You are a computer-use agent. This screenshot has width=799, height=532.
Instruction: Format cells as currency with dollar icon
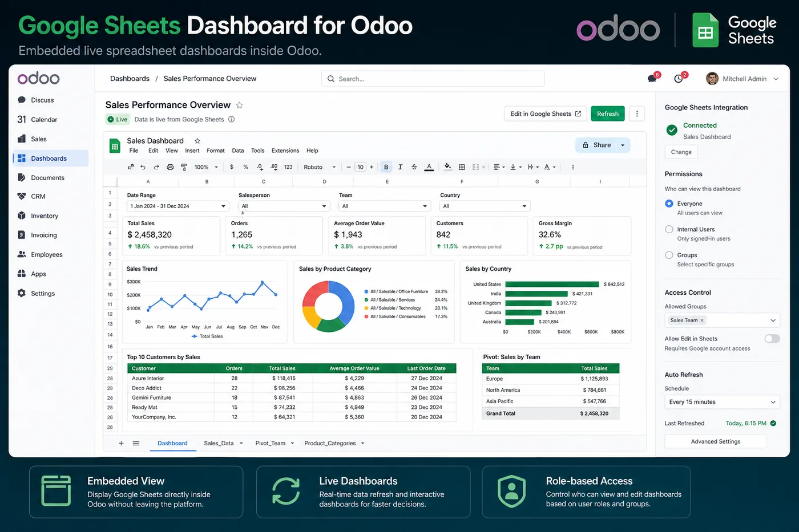232,167
